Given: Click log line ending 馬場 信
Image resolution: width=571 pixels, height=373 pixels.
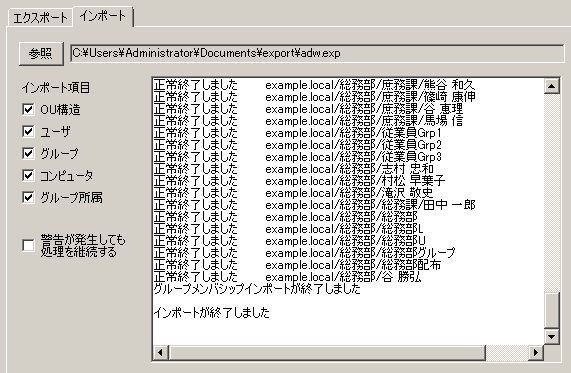Looking at the screenshot, I should click(308, 121).
